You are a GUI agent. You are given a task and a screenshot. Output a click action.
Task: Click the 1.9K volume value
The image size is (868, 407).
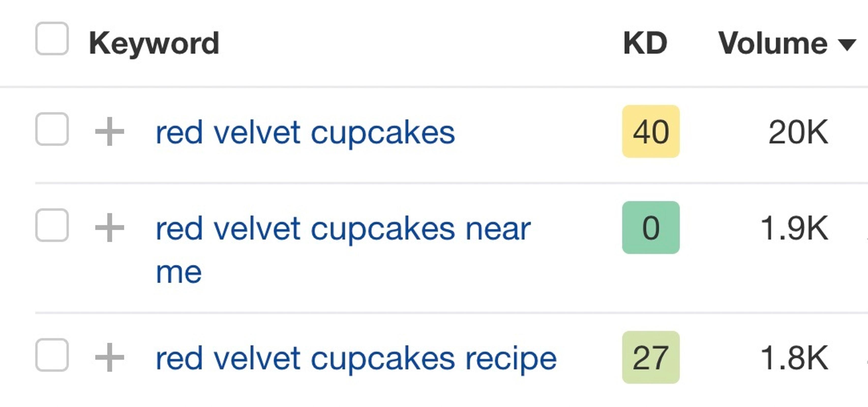tap(794, 228)
